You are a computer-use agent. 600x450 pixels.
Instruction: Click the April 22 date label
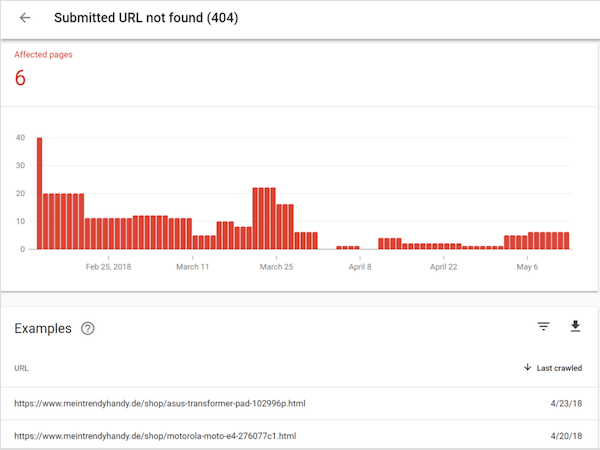point(444,267)
